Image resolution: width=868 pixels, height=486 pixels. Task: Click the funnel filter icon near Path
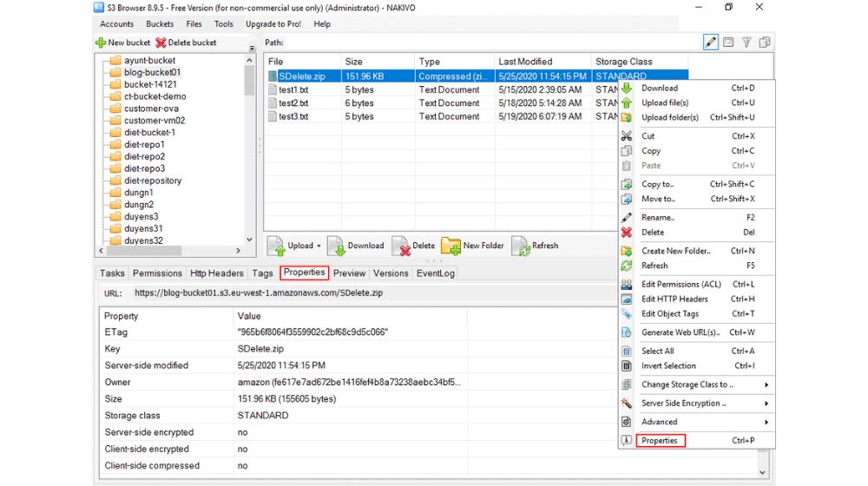tap(746, 43)
